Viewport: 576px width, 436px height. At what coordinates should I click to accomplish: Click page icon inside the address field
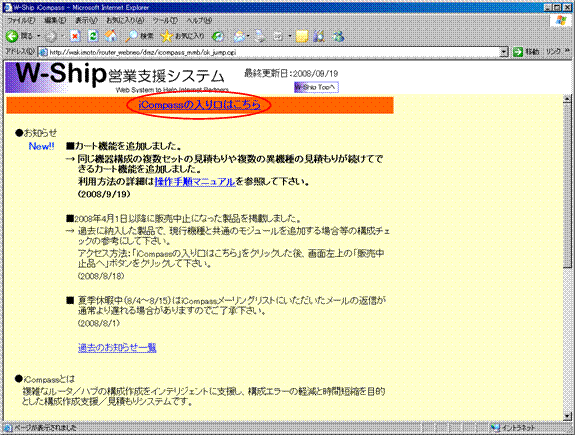[x=43, y=52]
